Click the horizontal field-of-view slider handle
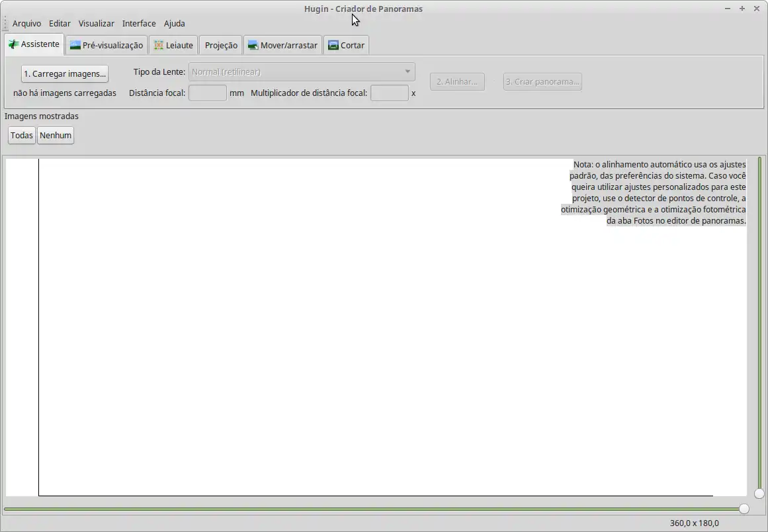 coord(744,509)
